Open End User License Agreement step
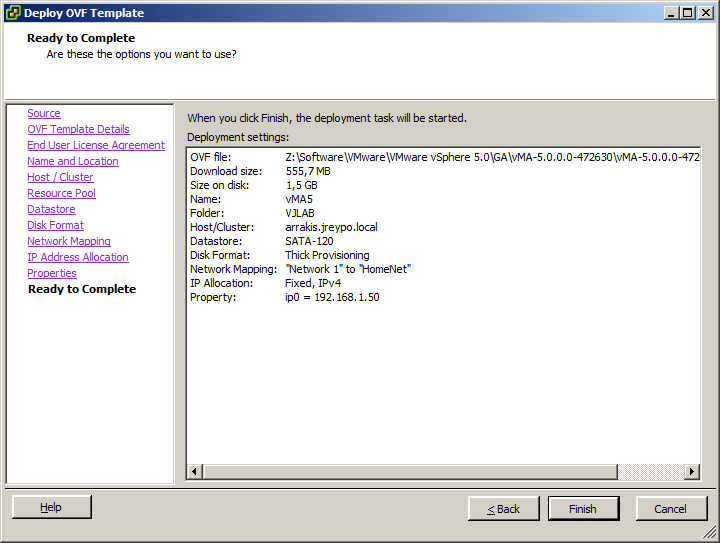This screenshot has width=720, height=543. pos(96,145)
